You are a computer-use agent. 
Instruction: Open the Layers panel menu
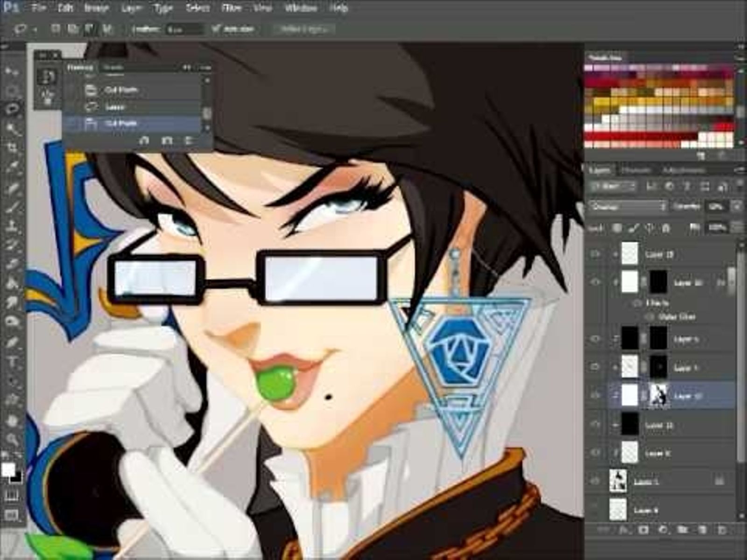click(740, 170)
